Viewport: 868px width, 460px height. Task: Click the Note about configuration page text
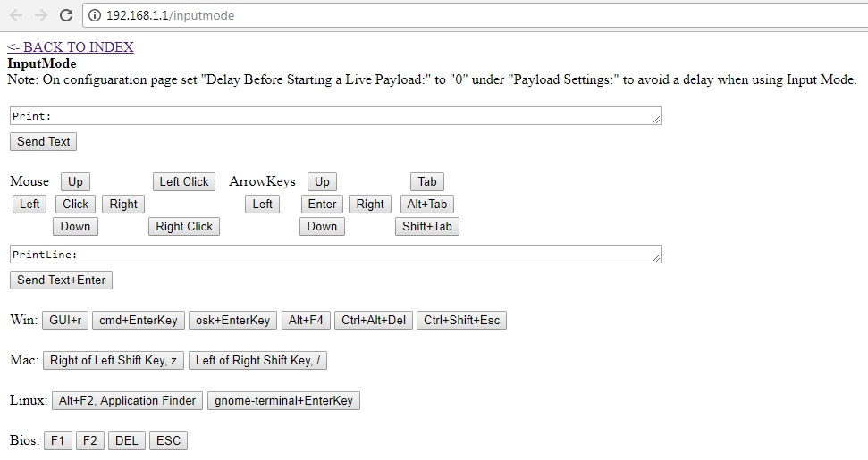click(432, 79)
